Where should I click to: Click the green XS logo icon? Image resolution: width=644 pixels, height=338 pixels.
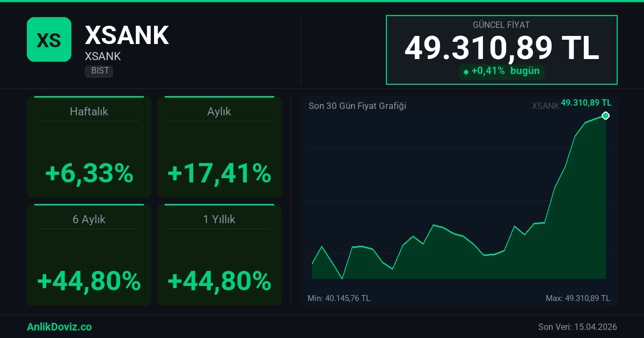[49, 39]
